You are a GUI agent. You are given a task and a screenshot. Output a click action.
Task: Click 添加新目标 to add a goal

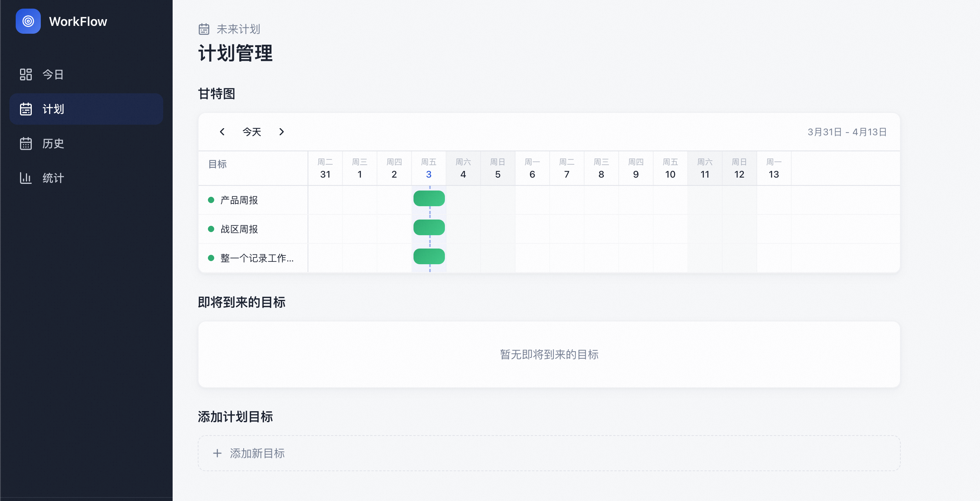coord(257,453)
